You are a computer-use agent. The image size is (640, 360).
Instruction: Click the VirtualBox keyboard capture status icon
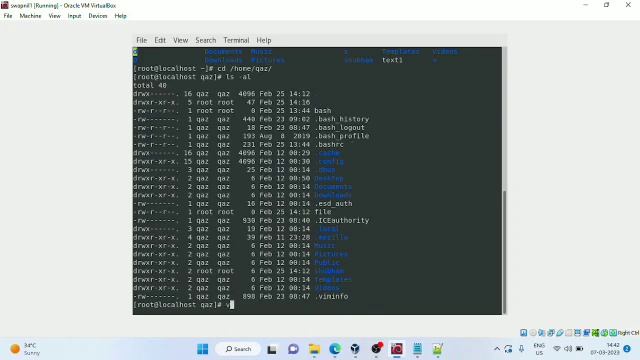click(613, 333)
